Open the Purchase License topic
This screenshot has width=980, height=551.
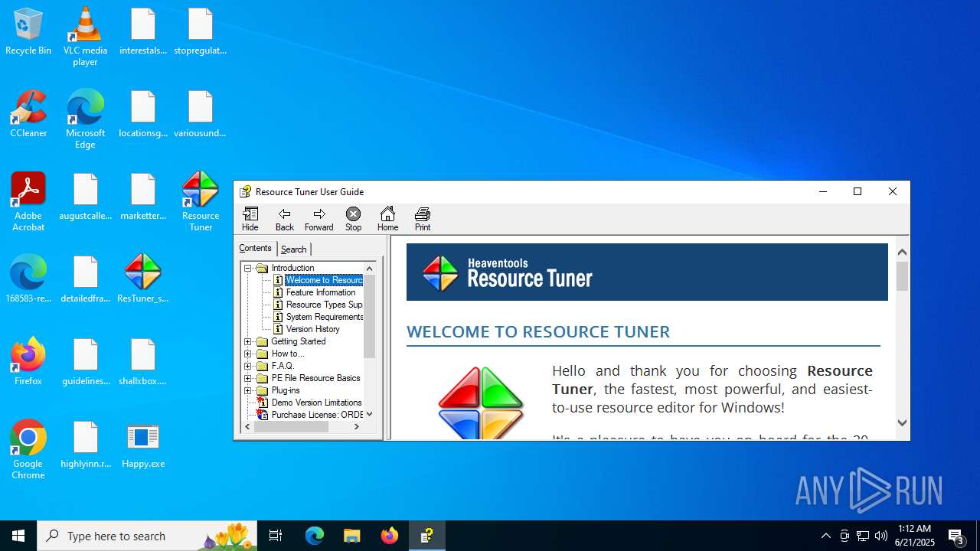(x=317, y=415)
